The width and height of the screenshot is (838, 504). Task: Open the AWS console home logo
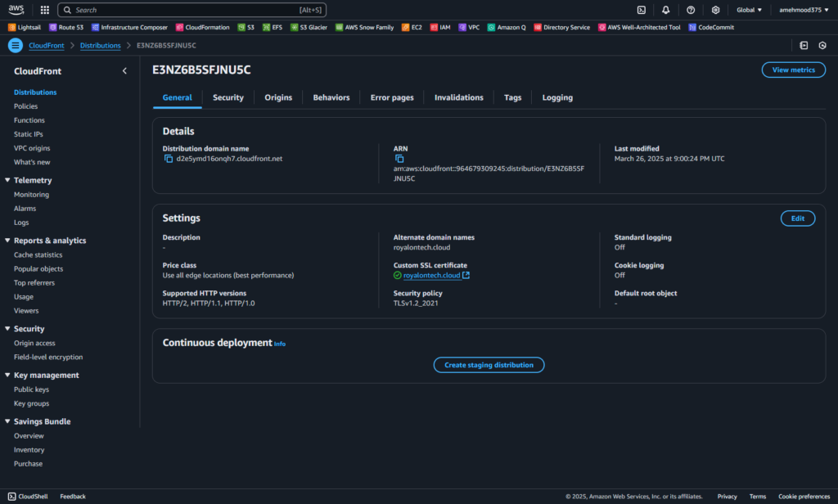coord(16,10)
